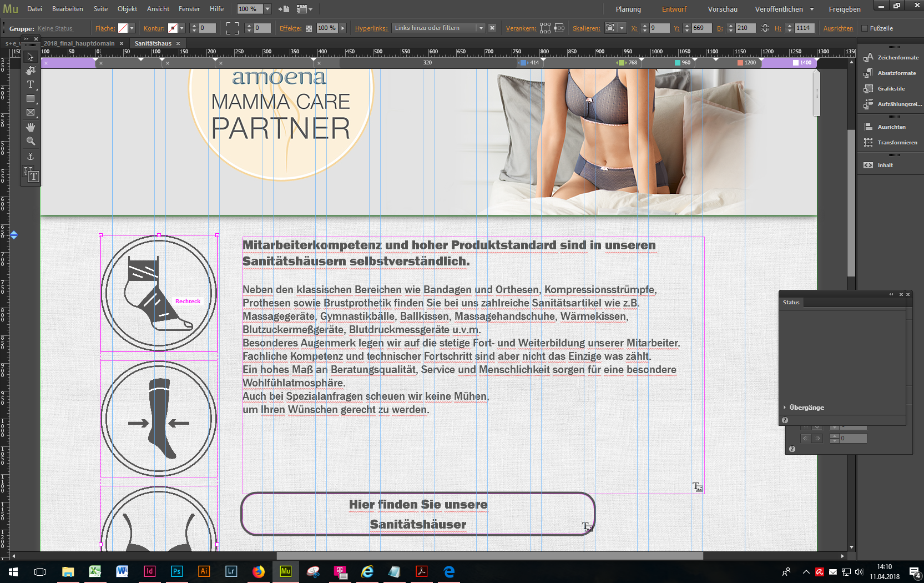The image size is (924, 583).
Task: Select the Anchor link tool
Action: click(x=31, y=157)
